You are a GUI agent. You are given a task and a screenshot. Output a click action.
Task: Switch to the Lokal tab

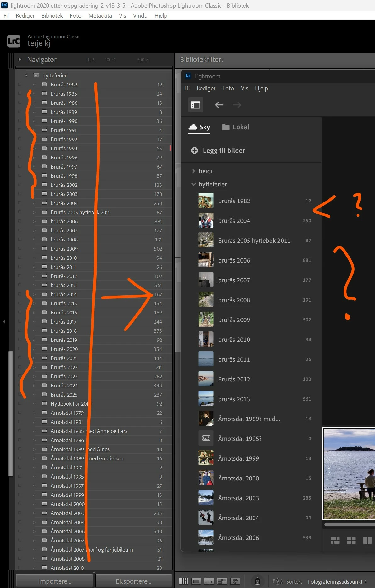(x=236, y=127)
